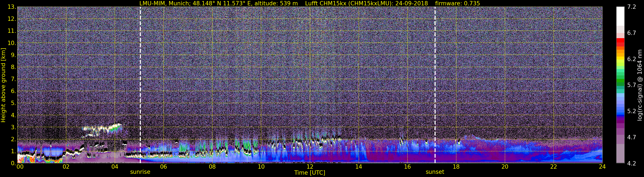The width and height of the screenshot is (644, 177).
Task: Click the white dashed sunset marker line
Action: coord(435,85)
